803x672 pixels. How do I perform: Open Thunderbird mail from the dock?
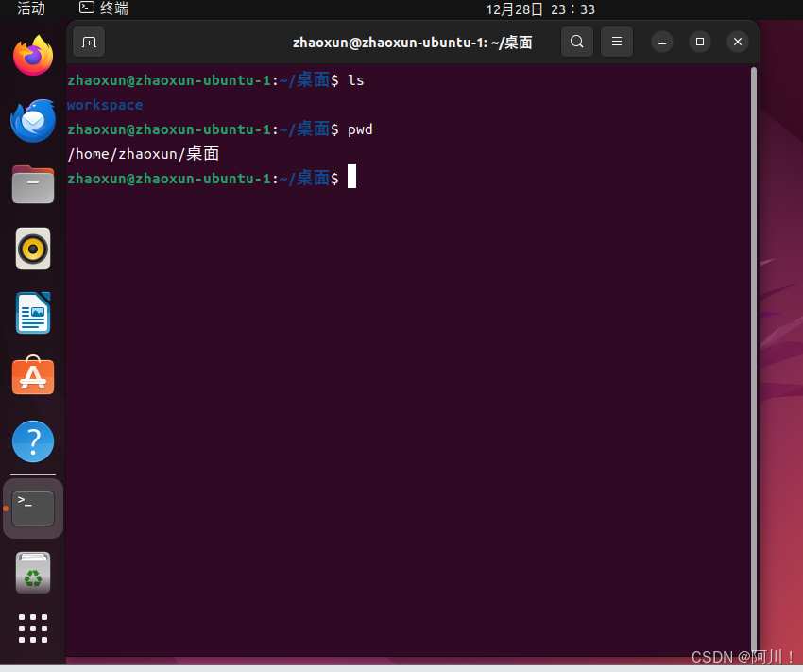(x=33, y=121)
